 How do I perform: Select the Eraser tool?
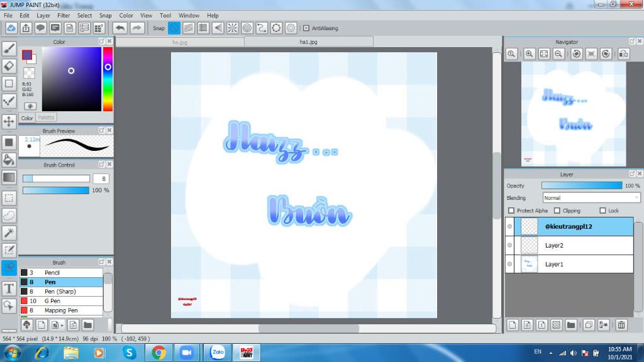pos(9,66)
